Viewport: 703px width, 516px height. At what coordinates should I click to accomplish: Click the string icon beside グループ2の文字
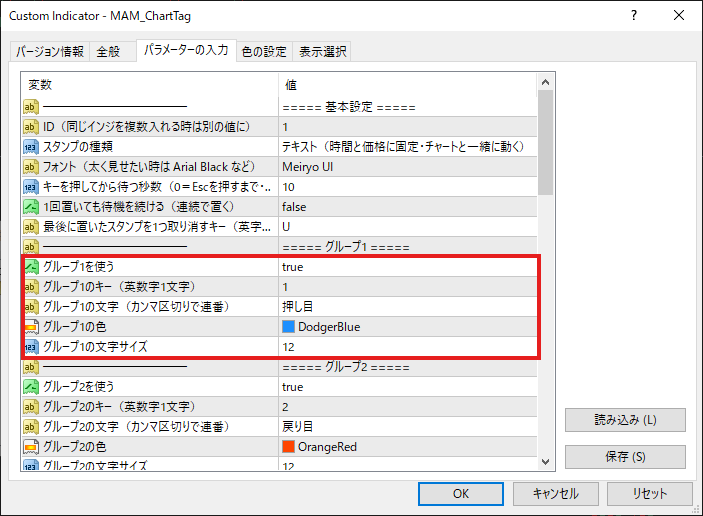30,426
